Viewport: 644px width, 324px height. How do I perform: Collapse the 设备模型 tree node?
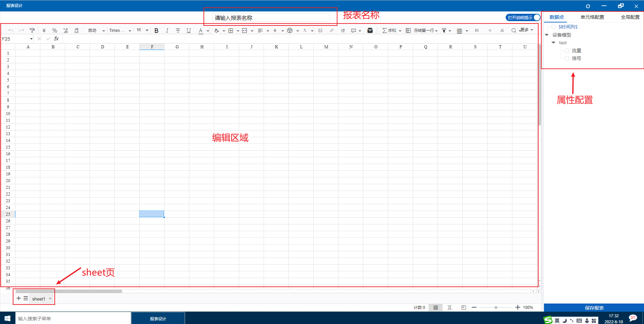tap(547, 35)
